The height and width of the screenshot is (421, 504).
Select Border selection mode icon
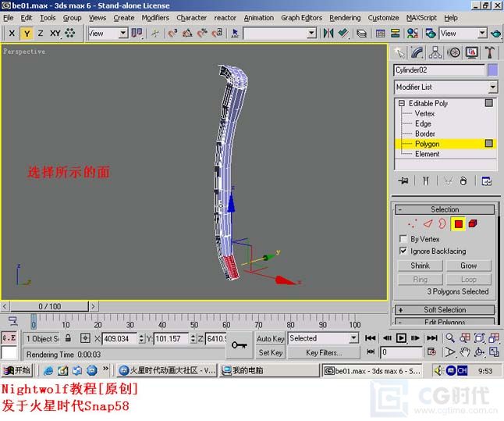pos(442,223)
